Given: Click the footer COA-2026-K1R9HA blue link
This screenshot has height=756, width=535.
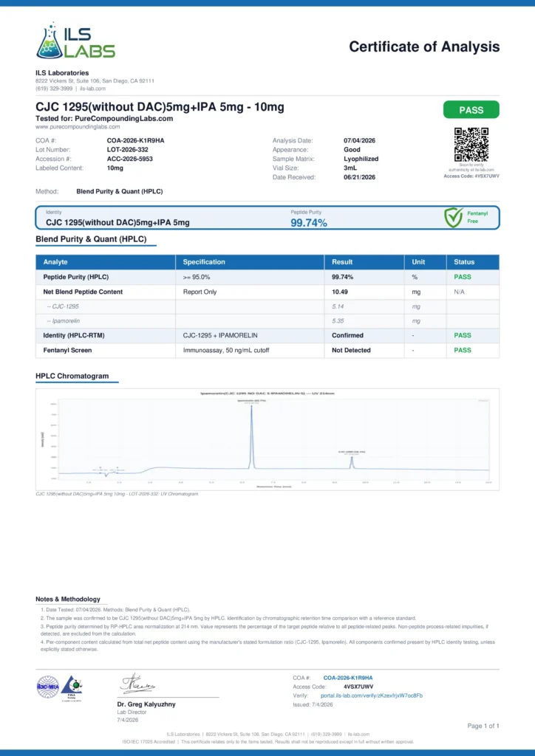Looking at the screenshot, I should tap(348, 678).
